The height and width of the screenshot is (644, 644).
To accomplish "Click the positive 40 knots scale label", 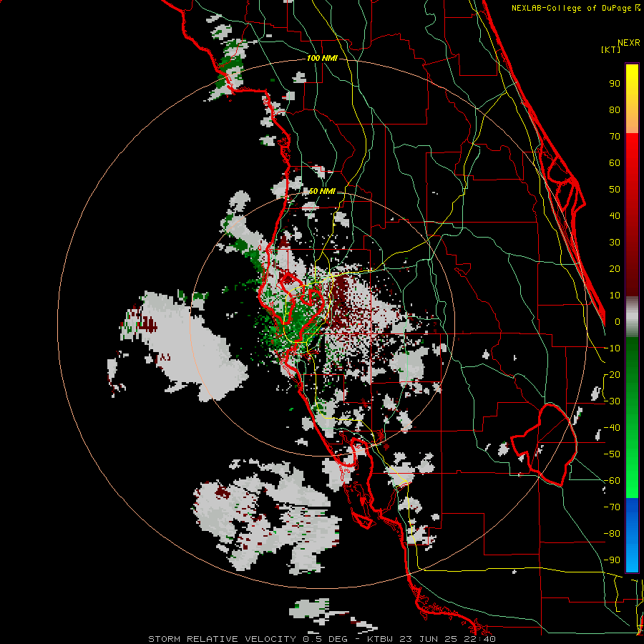I will click(615, 215).
